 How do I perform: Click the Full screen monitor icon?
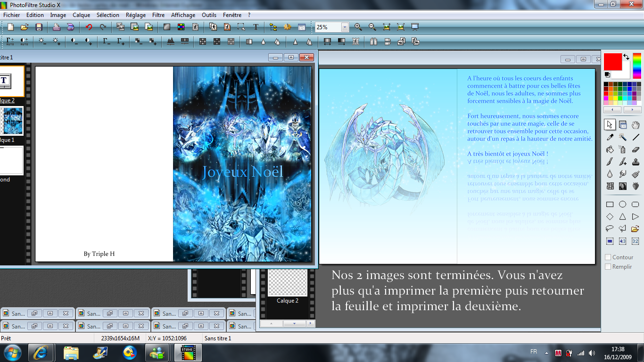point(415,27)
